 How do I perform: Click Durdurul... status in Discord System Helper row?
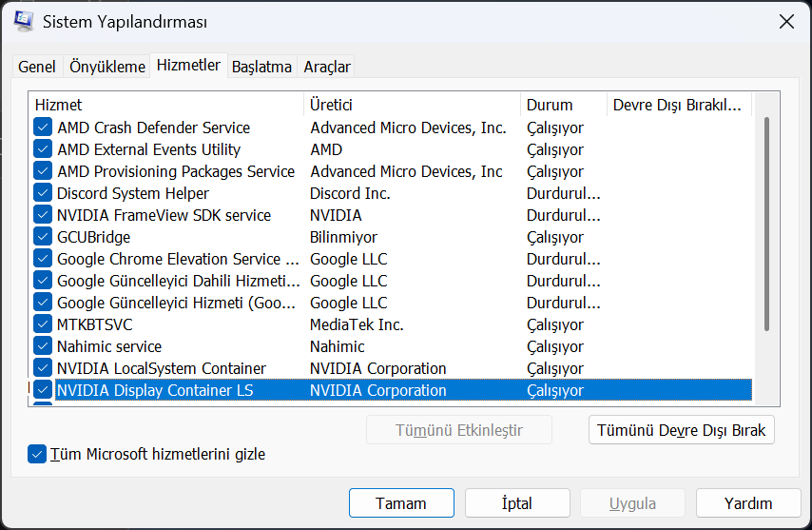tap(564, 193)
